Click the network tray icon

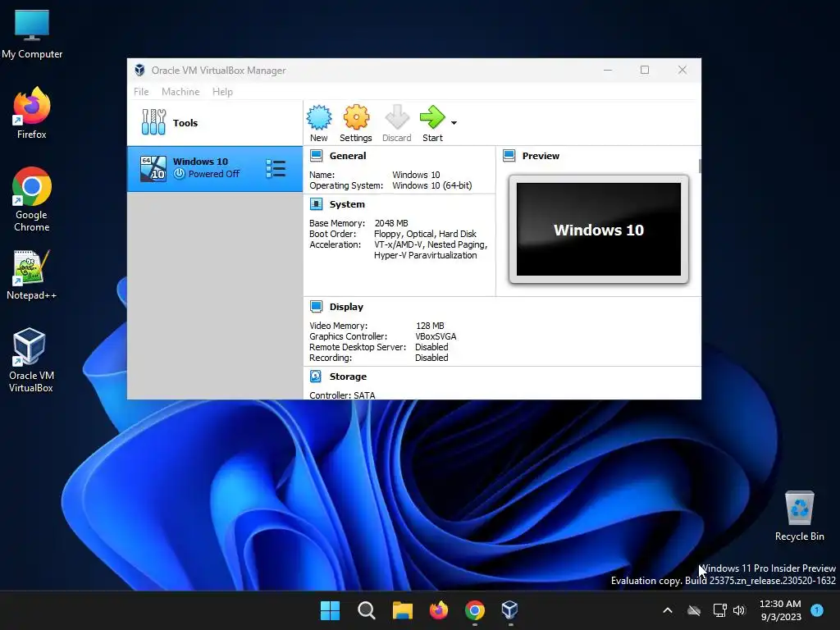point(720,610)
